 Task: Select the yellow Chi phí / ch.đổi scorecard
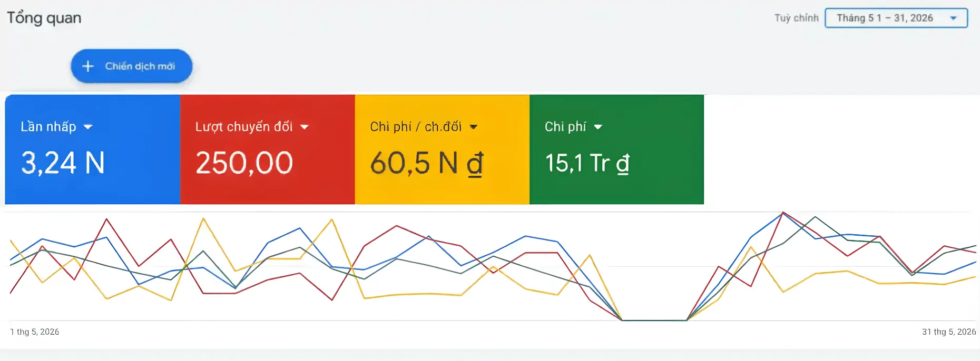442,149
